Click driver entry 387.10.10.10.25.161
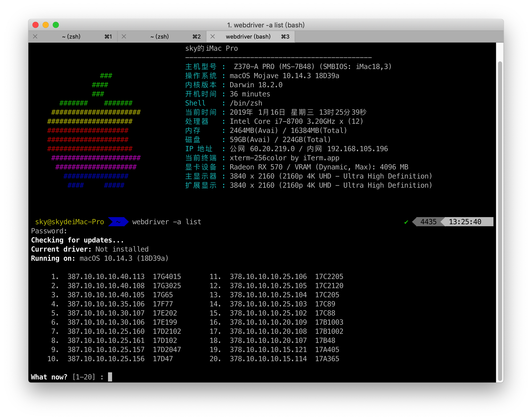 (x=106, y=341)
